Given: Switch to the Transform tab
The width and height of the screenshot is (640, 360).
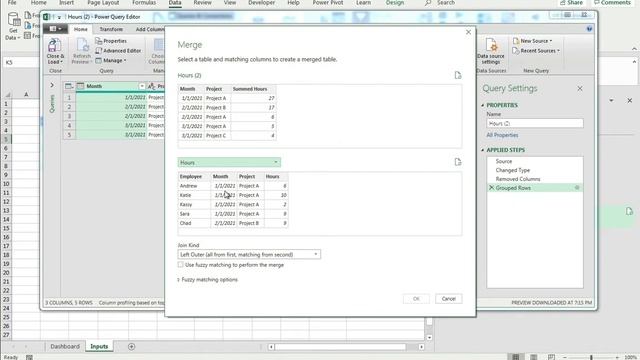Looking at the screenshot, I should tap(111, 29).
